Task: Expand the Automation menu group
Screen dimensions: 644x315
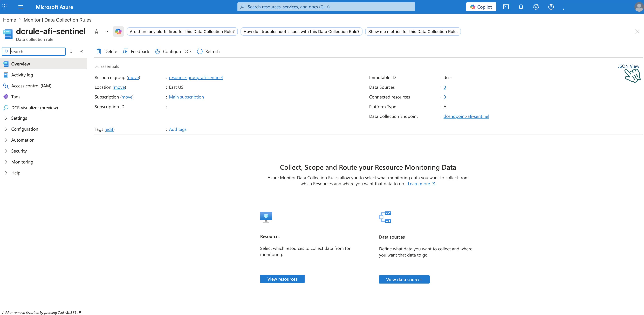Action: pos(6,140)
